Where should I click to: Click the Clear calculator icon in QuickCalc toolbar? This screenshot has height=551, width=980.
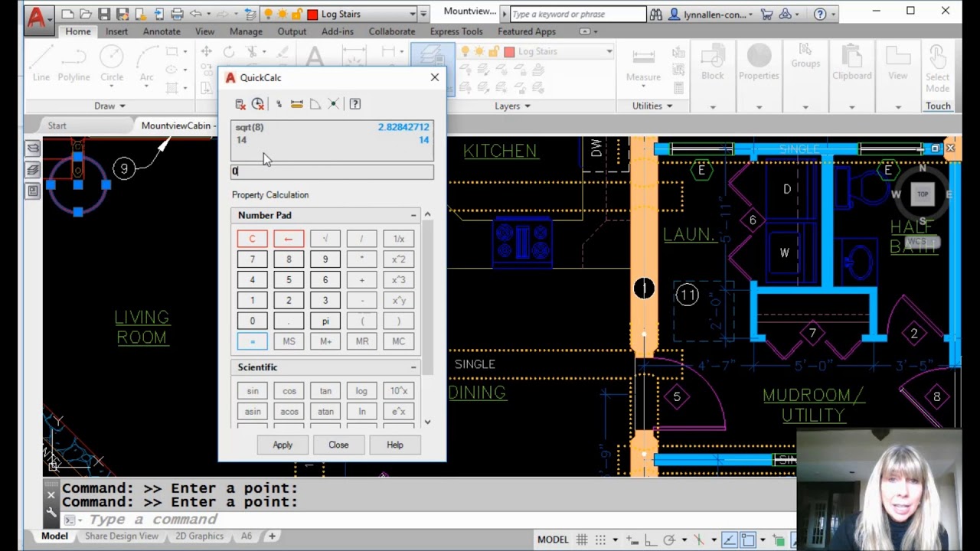coord(240,104)
